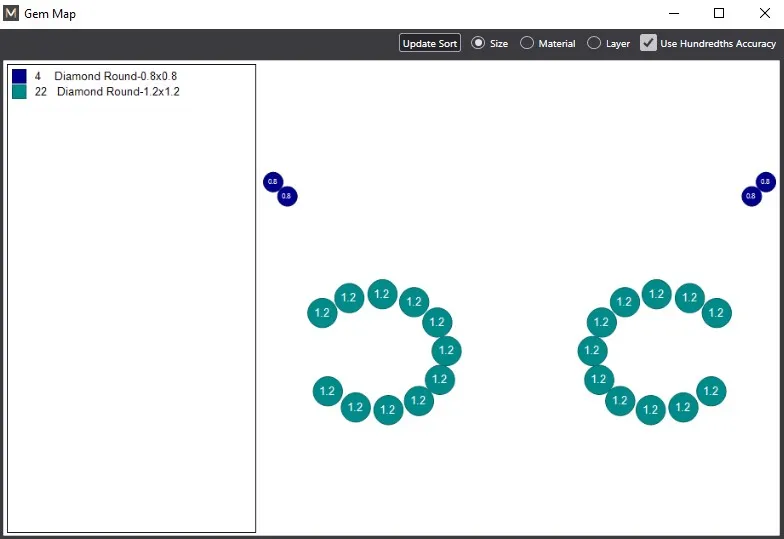Viewport: 784px width, 539px height.
Task: Click upper-left 0.8 gem at far left
Action: click(x=273, y=182)
